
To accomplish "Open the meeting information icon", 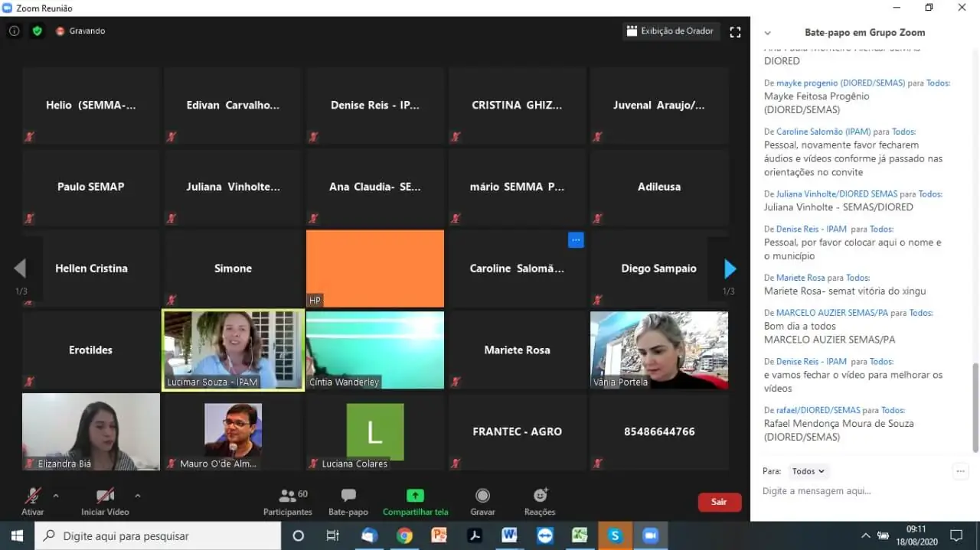I will point(14,31).
